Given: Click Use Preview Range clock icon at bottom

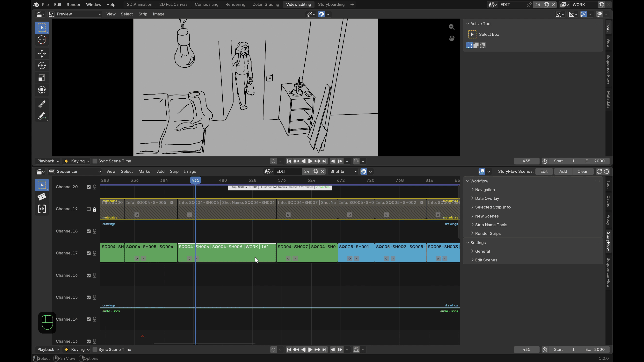Looking at the screenshot, I should pos(545,349).
